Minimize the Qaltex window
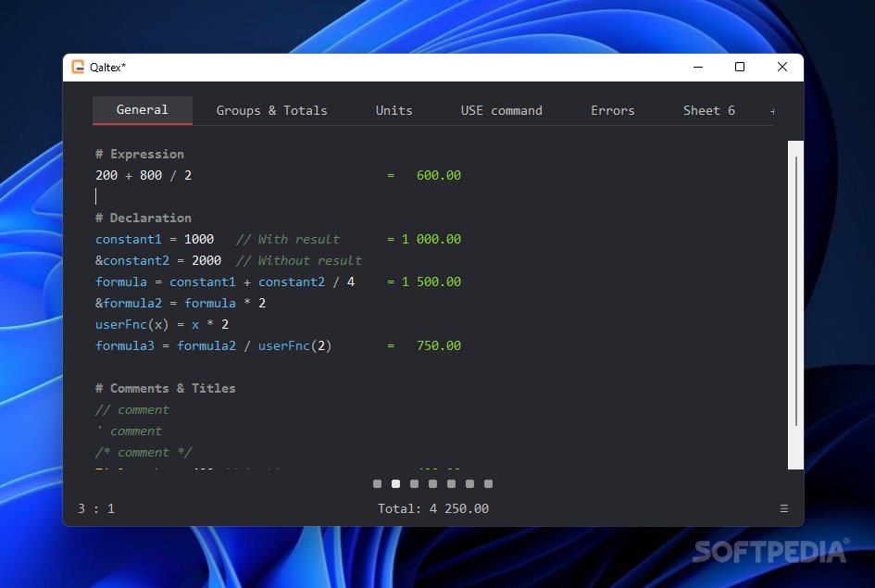The height and width of the screenshot is (588, 875). click(x=698, y=67)
